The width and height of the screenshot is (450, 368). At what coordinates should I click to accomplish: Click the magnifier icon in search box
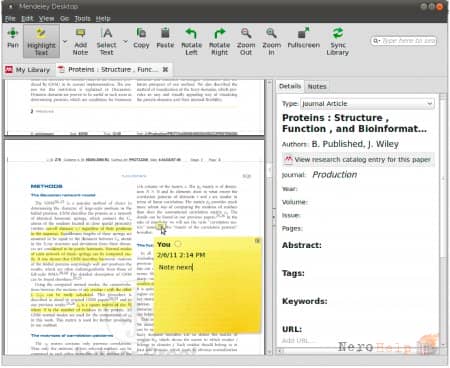coord(376,41)
